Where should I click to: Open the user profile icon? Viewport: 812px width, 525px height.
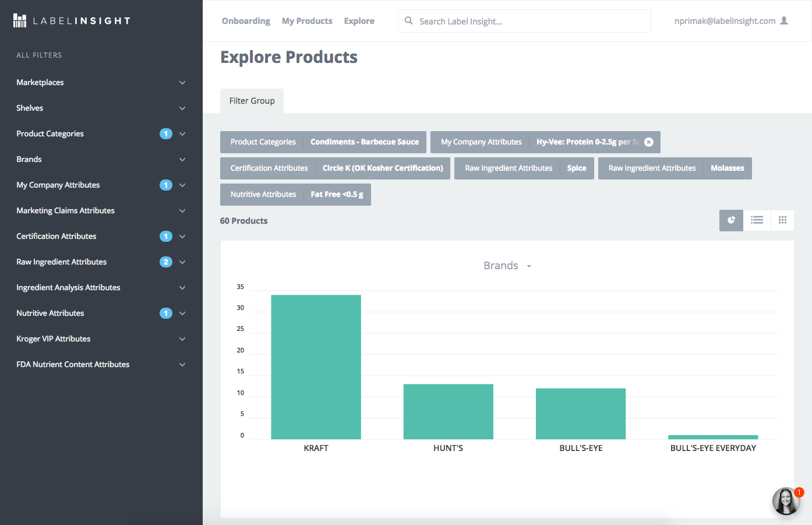point(784,20)
